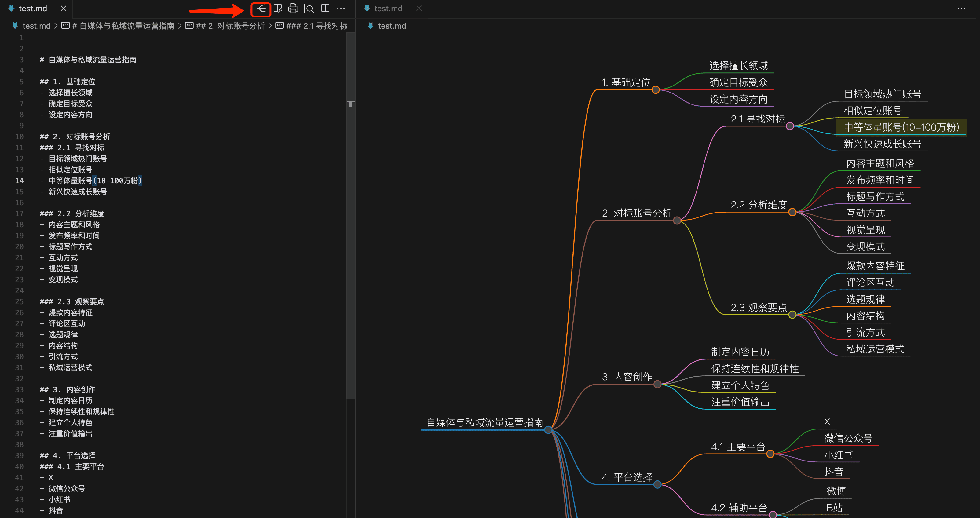Screen dimensions: 980x518
Task: Click mindmap leaf '发布频率和时间'
Action: coord(880,180)
